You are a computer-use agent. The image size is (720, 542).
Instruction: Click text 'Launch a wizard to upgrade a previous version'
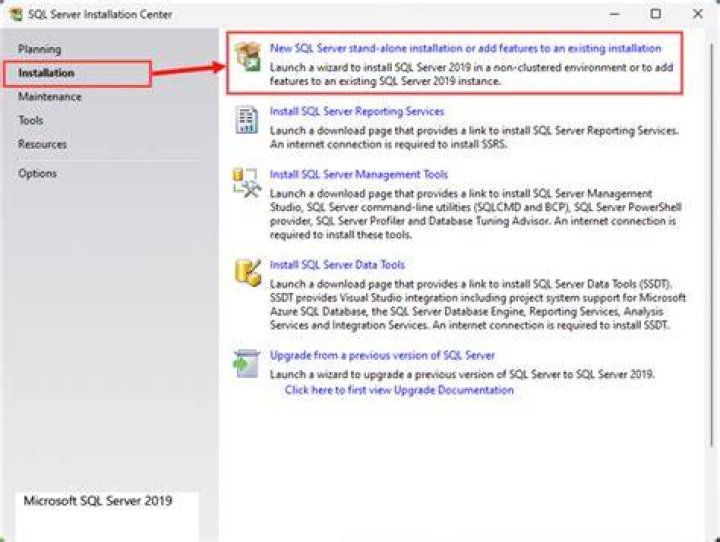(x=378, y=374)
